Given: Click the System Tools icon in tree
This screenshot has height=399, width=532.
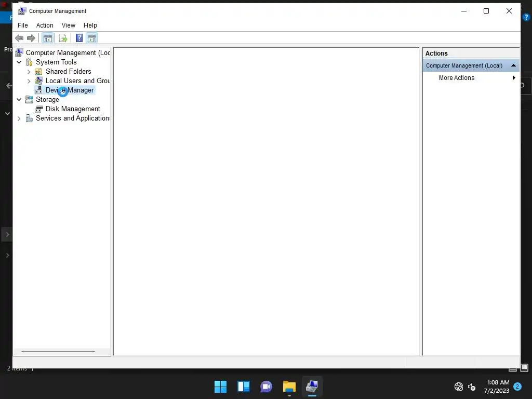Looking at the screenshot, I should point(29,62).
